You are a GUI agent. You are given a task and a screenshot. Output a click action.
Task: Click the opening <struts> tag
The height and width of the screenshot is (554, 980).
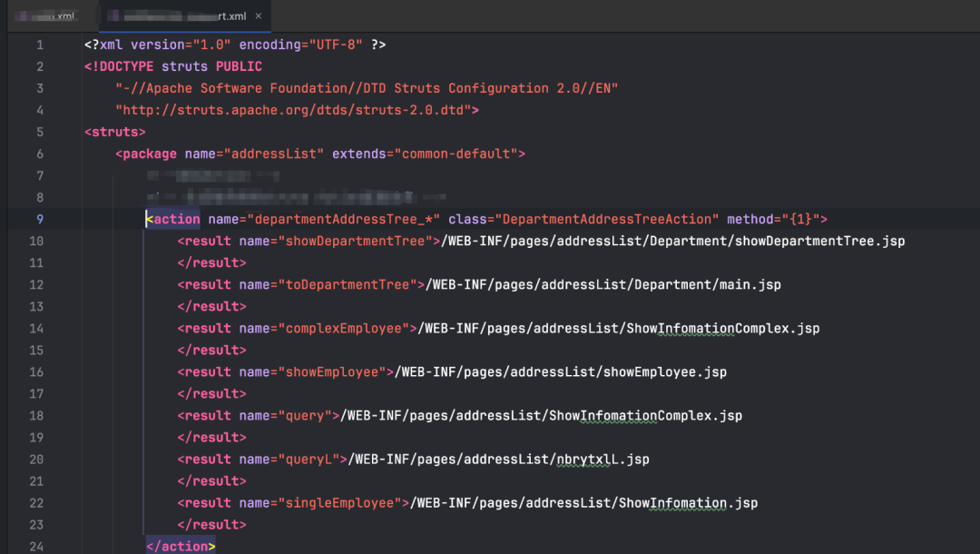click(x=115, y=133)
